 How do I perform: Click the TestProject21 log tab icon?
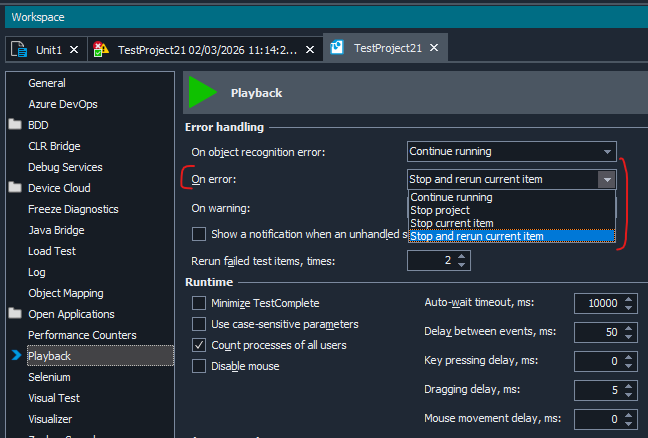[x=101, y=49]
